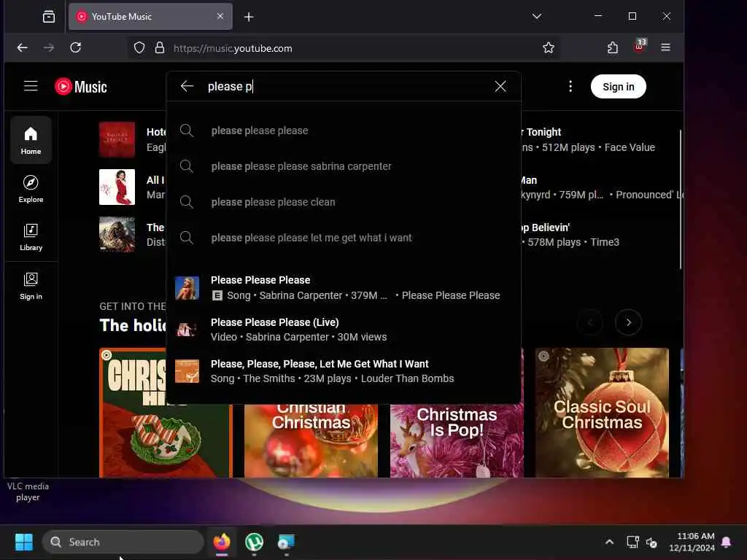Open Library in the sidebar
This screenshot has height=560, width=747.
pyautogui.click(x=31, y=237)
